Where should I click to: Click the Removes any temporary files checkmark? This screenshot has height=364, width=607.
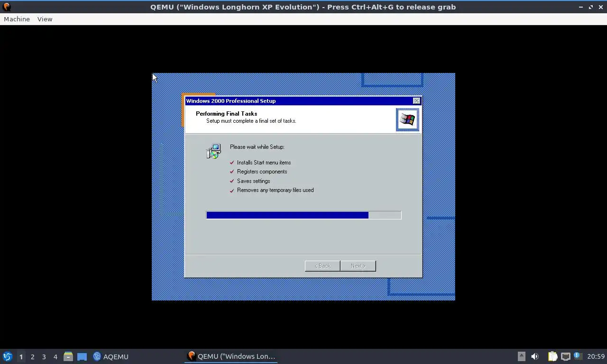tap(232, 191)
